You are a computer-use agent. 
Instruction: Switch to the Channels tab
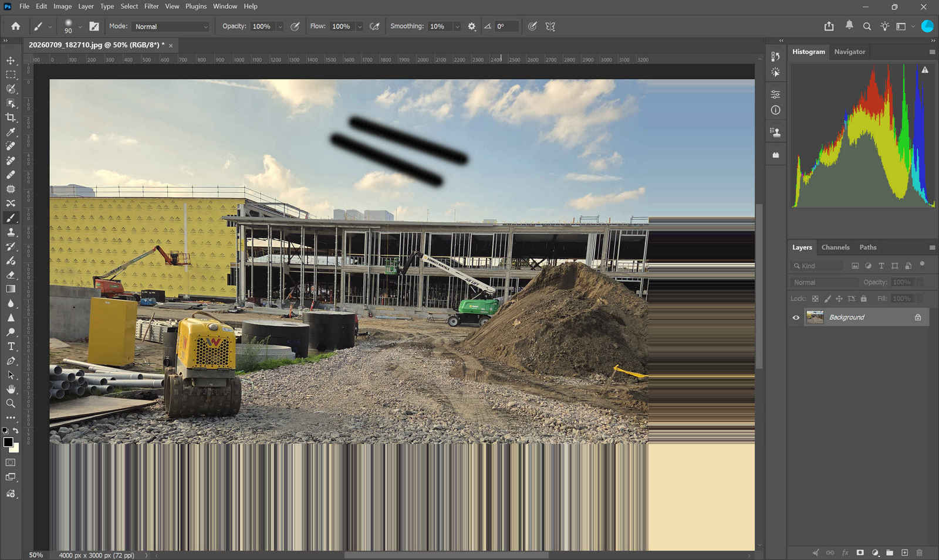(835, 247)
